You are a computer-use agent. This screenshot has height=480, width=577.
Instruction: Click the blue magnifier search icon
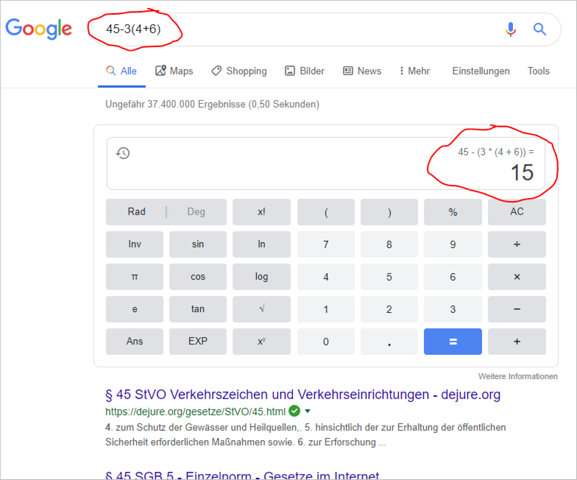point(539,29)
